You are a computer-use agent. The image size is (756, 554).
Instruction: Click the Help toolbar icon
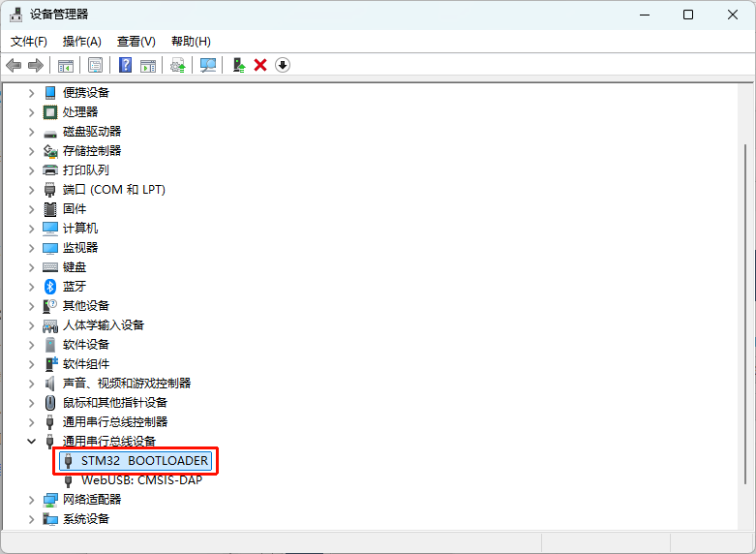(125, 65)
